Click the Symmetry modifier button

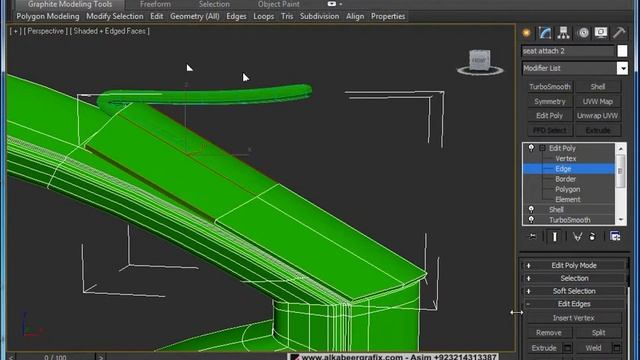[549, 101]
